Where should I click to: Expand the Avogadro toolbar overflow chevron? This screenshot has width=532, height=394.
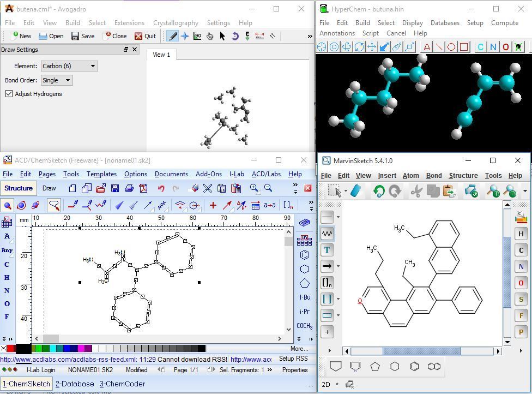[310, 37]
